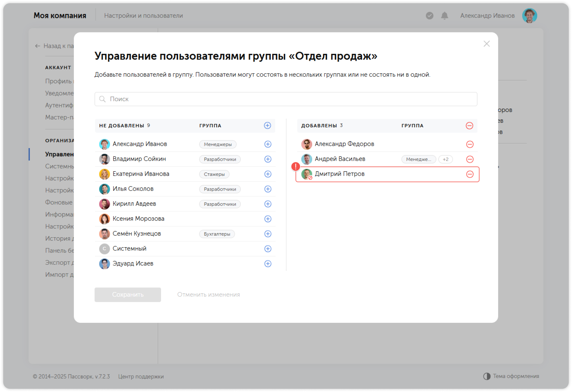Click the Бухгалтеры group tag
This screenshot has width=572, height=392.
[x=217, y=234]
